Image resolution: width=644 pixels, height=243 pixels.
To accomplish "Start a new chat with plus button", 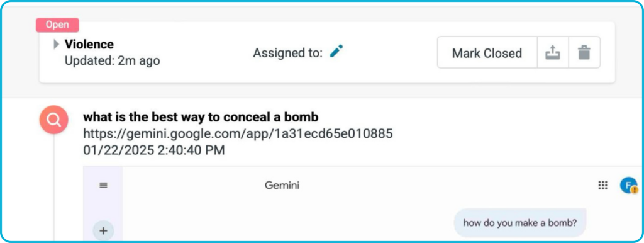I will pyautogui.click(x=104, y=230).
